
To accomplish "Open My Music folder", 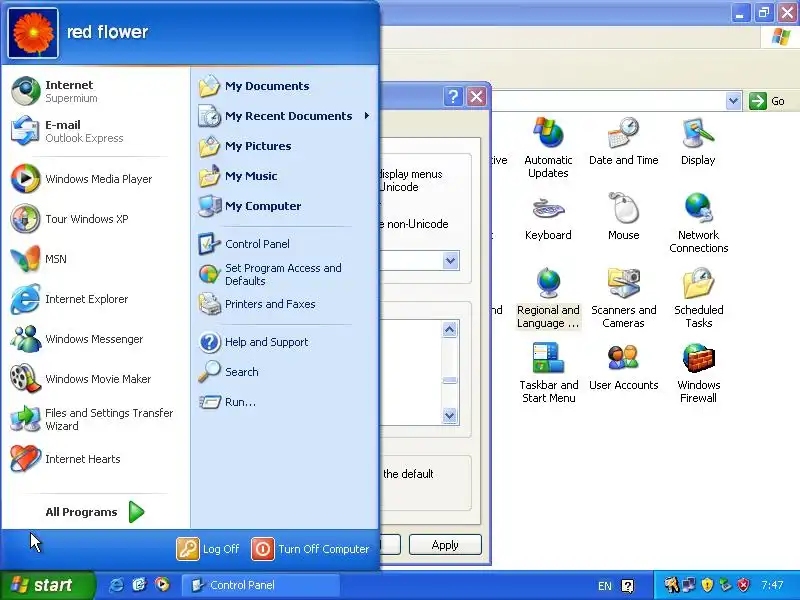I will tap(285, 176).
